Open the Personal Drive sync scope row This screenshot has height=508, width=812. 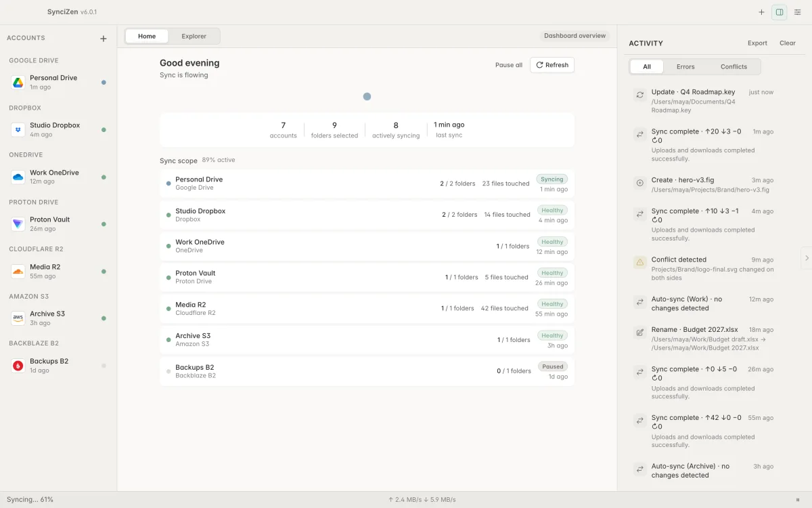click(x=367, y=184)
